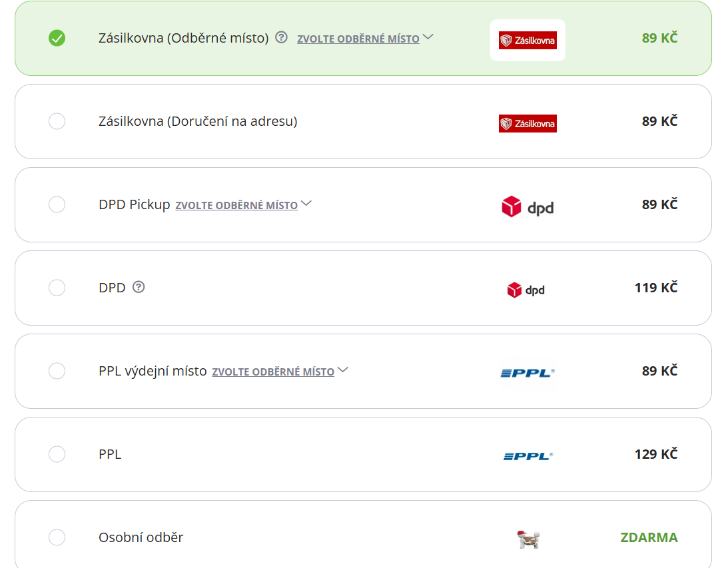The height and width of the screenshot is (568, 728).
Task: Open the PPL výdejní místo dropdown arrow
Action: click(x=342, y=370)
